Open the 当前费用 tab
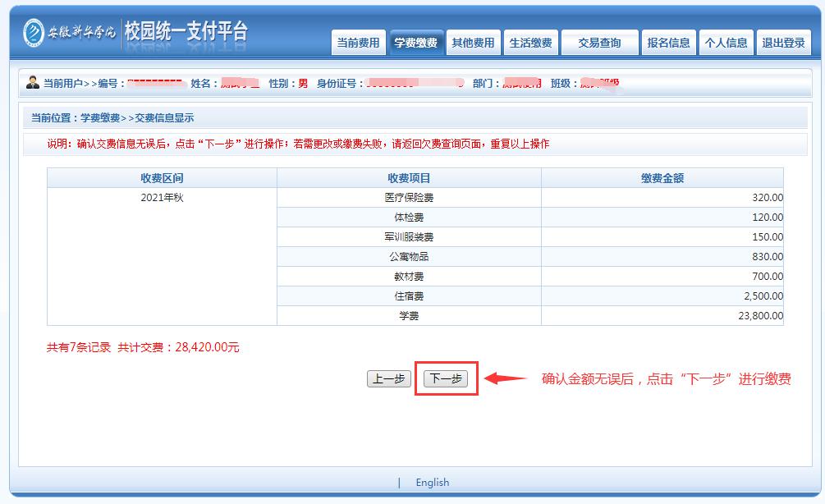825x504 pixels. [358, 44]
